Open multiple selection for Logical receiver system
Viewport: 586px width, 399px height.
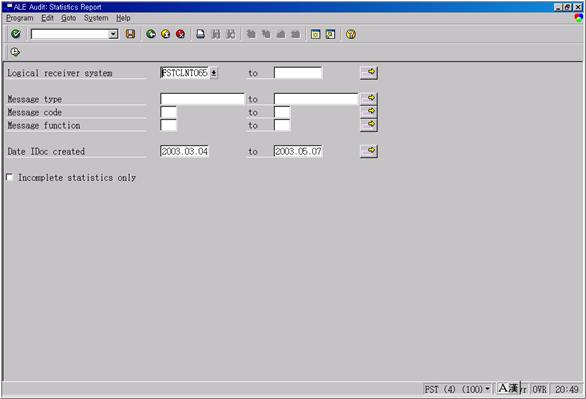369,72
